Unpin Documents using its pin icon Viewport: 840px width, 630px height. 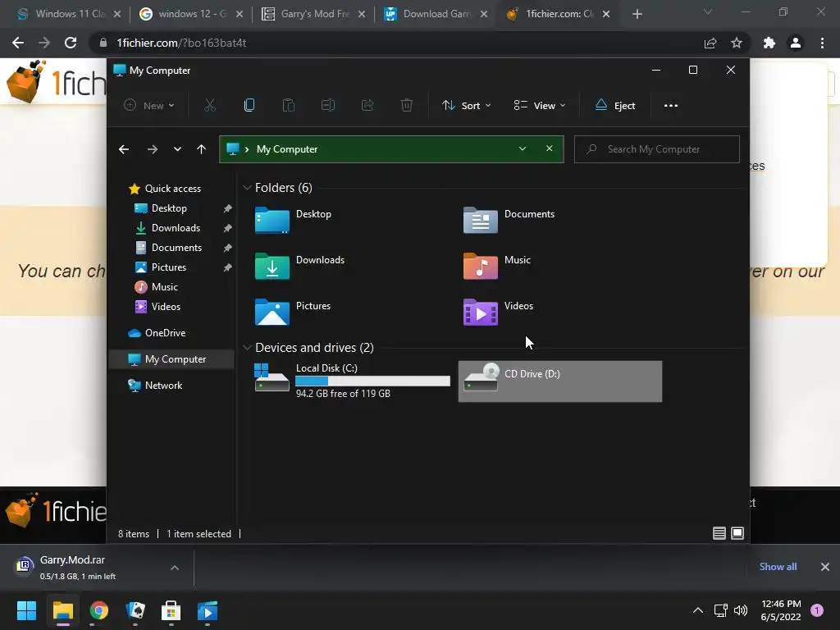(228, 248)
